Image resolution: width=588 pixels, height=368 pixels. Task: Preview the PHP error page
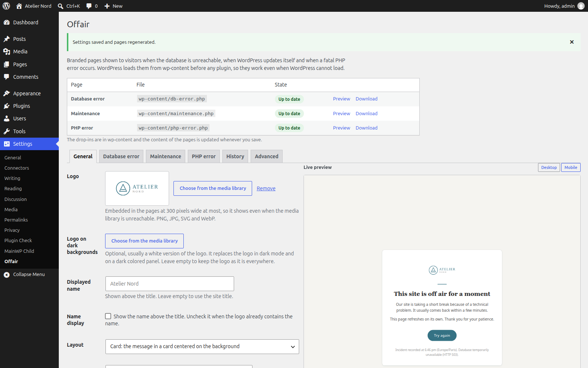click(341, 128)
